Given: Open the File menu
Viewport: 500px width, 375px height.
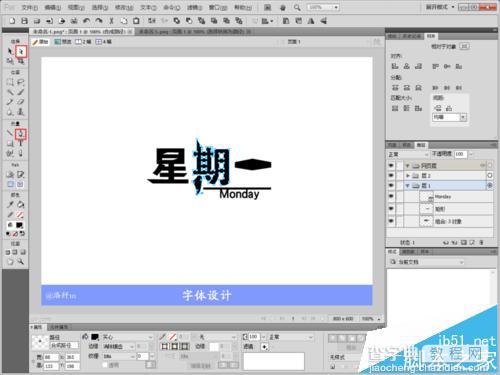Looking at the screenshot, I should tap(29, 7).
